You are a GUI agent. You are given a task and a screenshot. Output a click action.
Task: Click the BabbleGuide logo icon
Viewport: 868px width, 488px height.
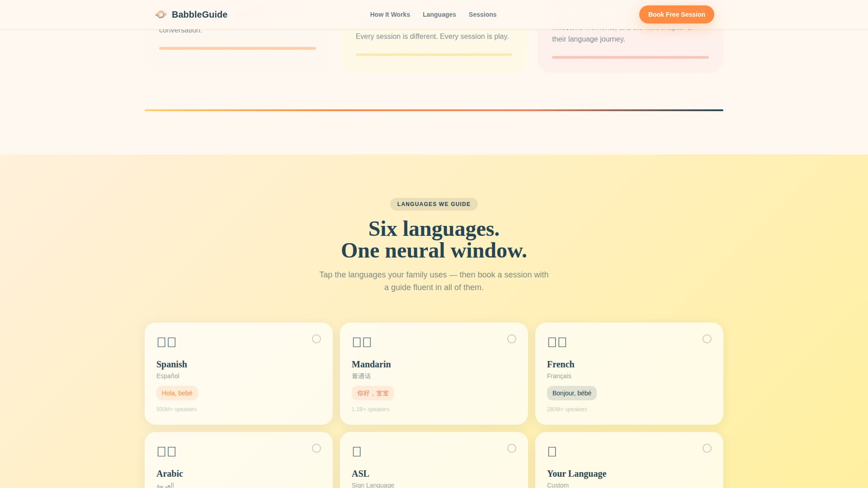(161, 14)
